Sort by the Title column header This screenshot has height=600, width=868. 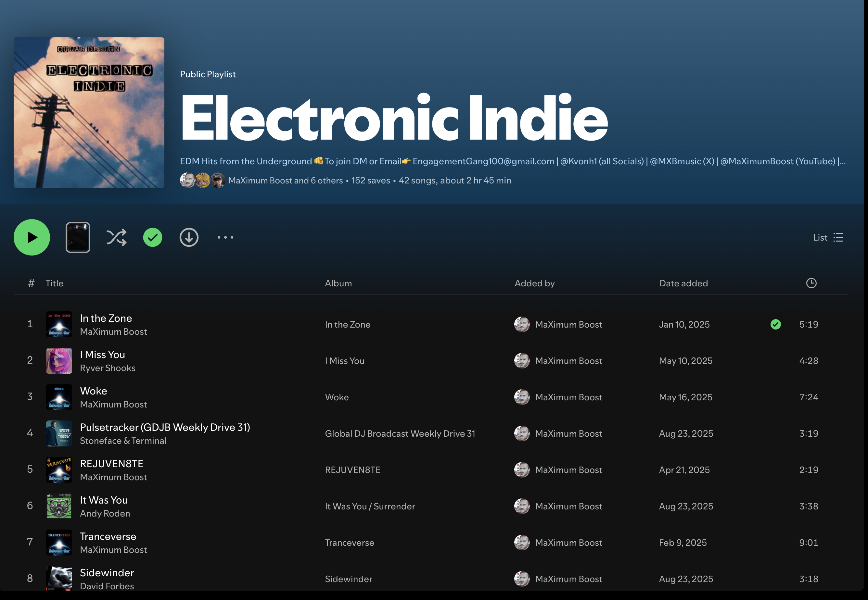click(55, 283)
